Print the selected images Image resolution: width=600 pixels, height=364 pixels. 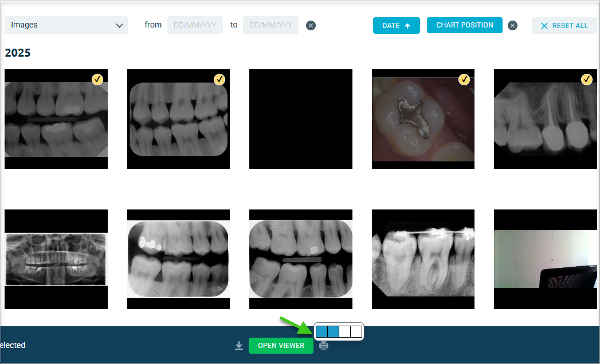click(x=324, y=346)
